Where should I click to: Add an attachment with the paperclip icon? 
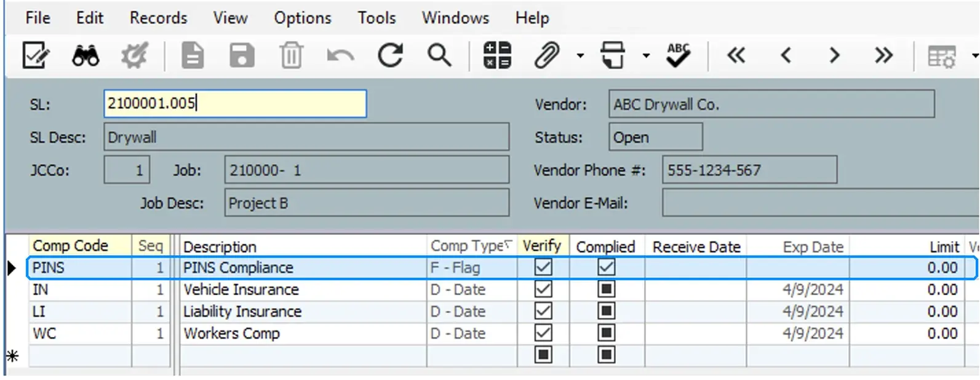pyautogui.click(x=547, y=55)
